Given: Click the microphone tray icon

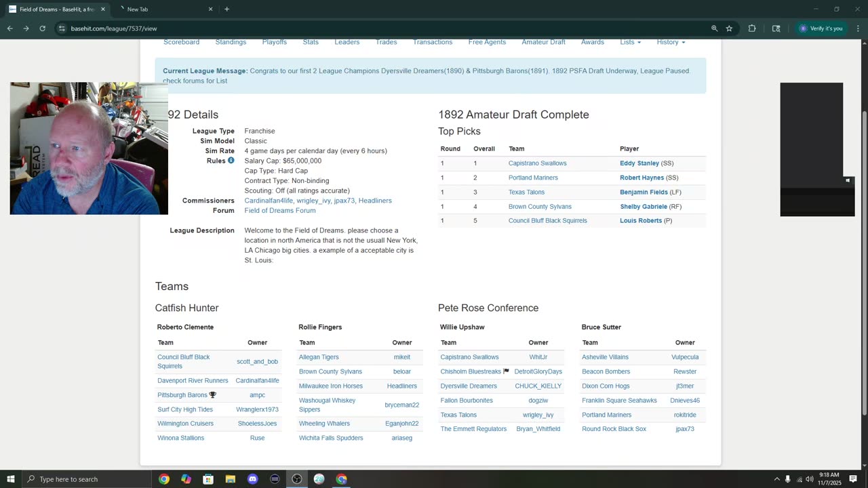Looking at the screenshot, I should [787, 479].
